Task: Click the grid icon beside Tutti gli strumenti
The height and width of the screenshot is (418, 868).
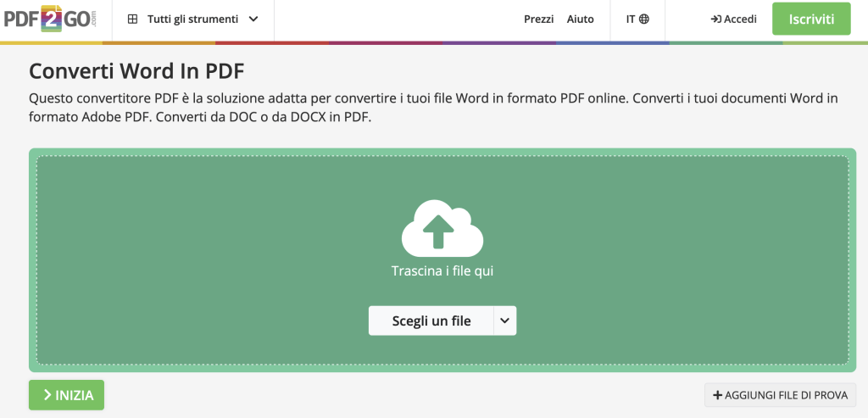Action: click(x=132, y=20)
